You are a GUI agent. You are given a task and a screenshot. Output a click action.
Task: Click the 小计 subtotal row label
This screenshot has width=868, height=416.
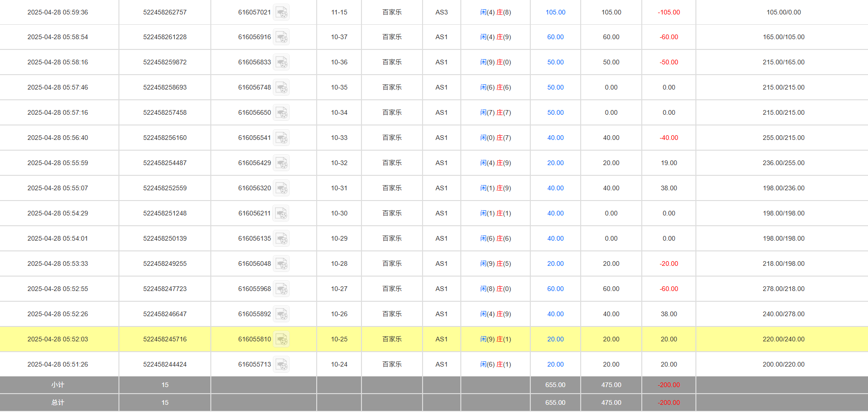(x=58, y=385)
